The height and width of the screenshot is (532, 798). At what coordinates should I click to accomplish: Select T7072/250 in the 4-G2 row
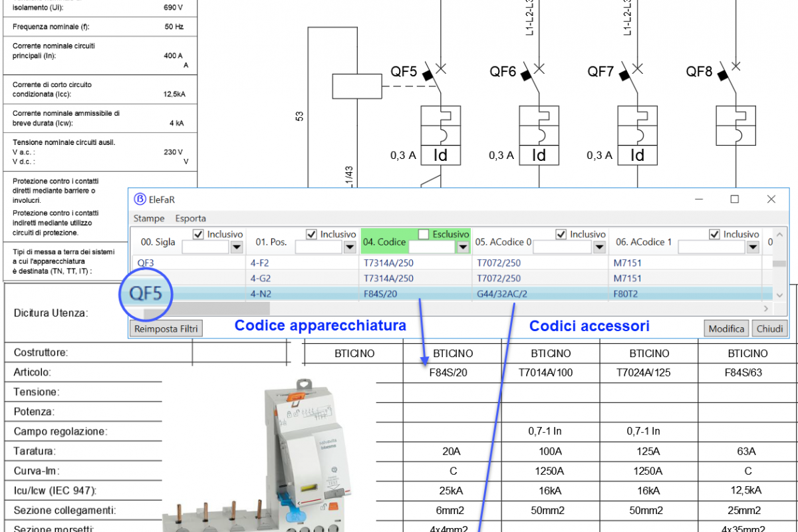[x=499, y=279]
